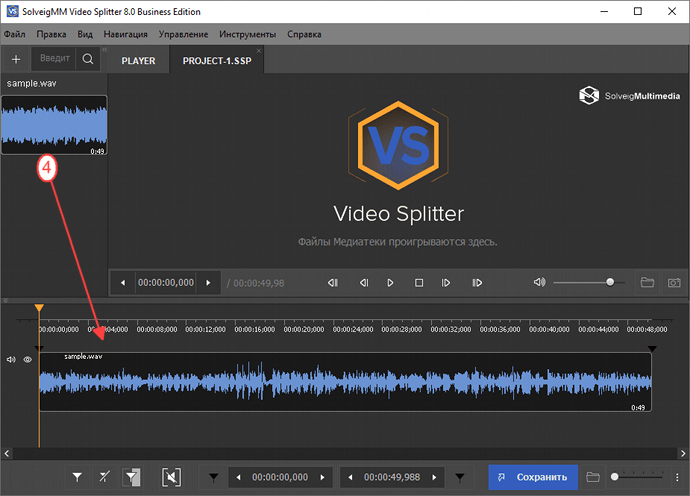Image resolution: width=690 pixels, height=496 pixels.
Task: Take a snapshot with the camera icon
Action: click(x=674, y=283)
